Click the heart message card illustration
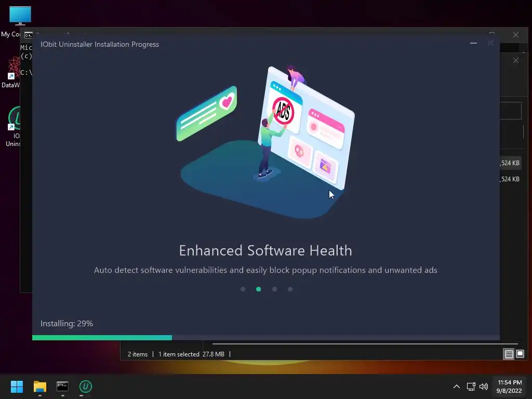This screenshot has width=532, height=399. (207, 114)
